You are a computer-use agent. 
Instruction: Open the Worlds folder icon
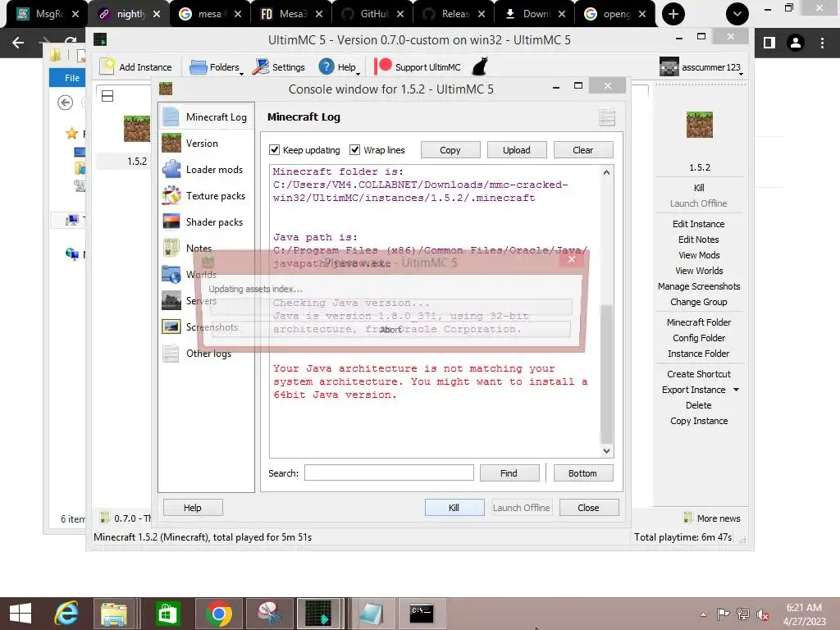[x=171, y=274]
